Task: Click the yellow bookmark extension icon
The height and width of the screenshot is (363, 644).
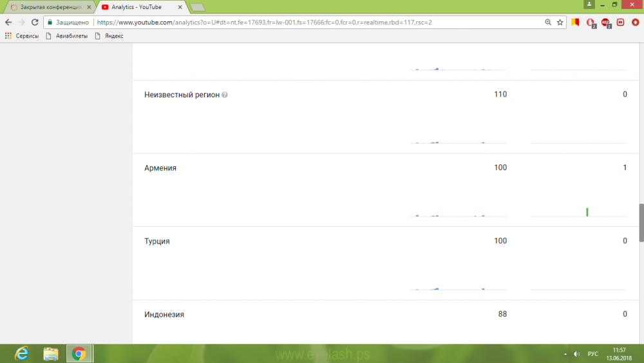Action: (575, 22)
